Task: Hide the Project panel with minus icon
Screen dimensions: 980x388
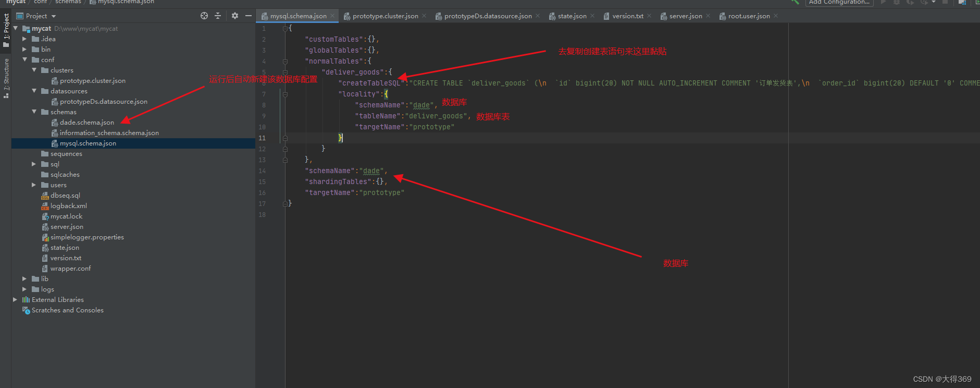Action: pos(249,16)
